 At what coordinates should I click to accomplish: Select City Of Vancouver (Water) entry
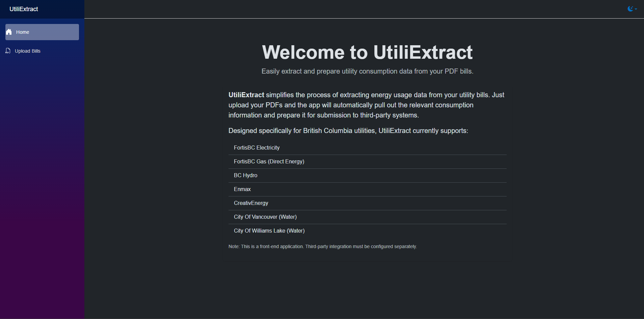[265, 217]
